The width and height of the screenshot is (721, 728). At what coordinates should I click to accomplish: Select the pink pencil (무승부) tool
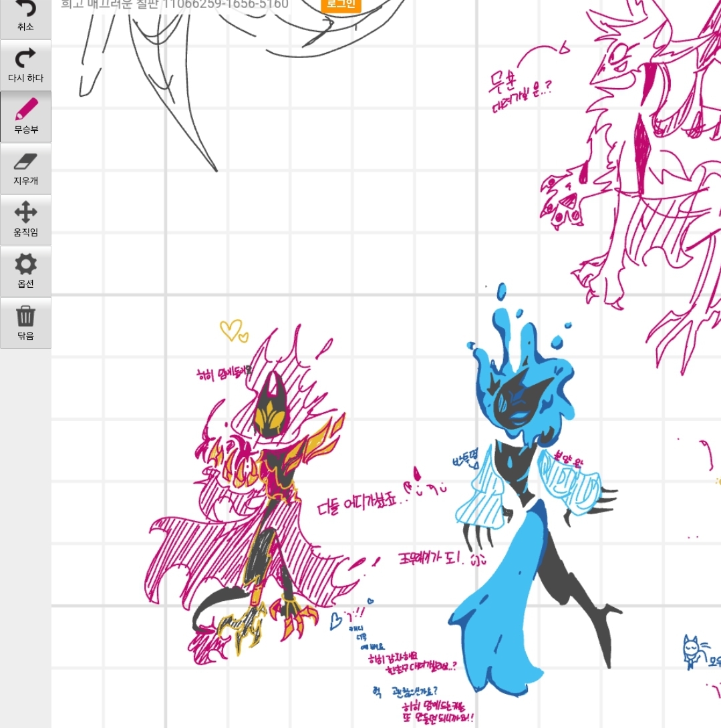click(x=25, y=109)
